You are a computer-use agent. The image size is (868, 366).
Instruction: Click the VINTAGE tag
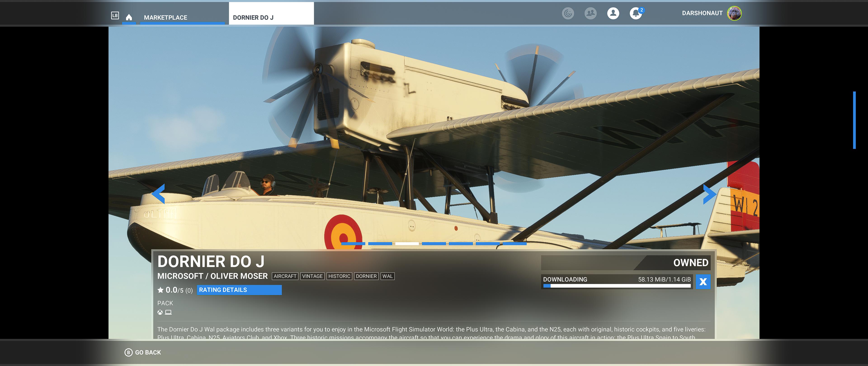tap(312, 276)
